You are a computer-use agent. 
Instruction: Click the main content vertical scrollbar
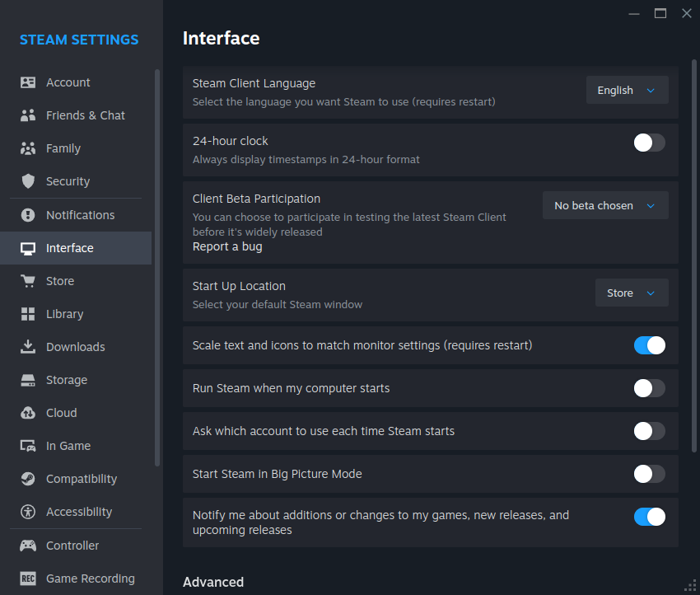coord(693,255)
